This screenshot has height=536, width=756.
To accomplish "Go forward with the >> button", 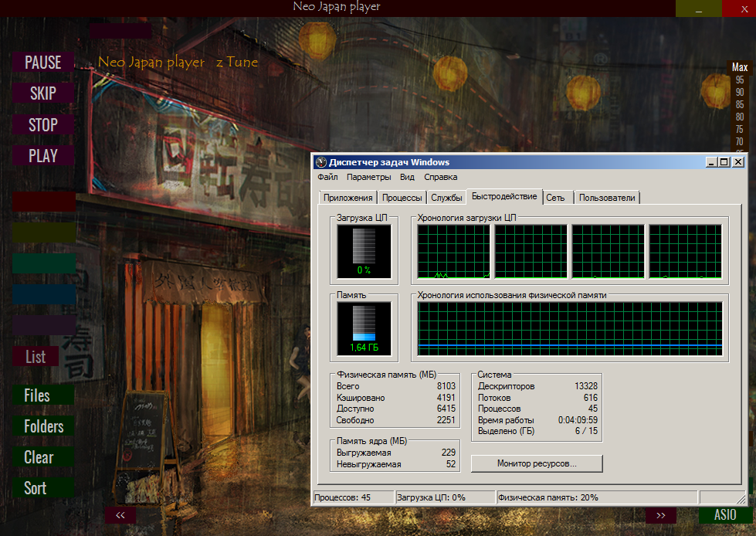I will 660,515.
